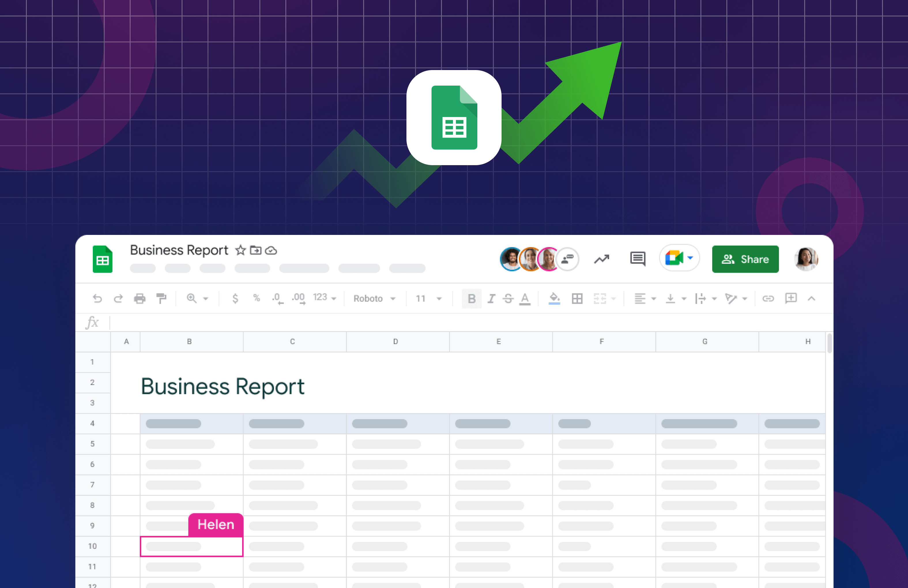Click Helen's highlighted cell B10
Image resolution: width=908 pixels, height=588 pixels.
tap(191, 546)
